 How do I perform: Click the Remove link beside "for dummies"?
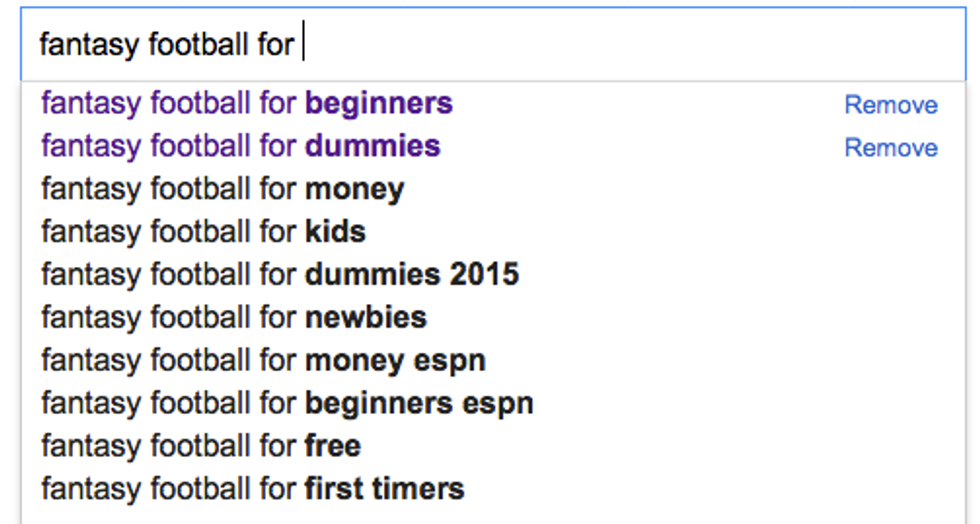891,148
